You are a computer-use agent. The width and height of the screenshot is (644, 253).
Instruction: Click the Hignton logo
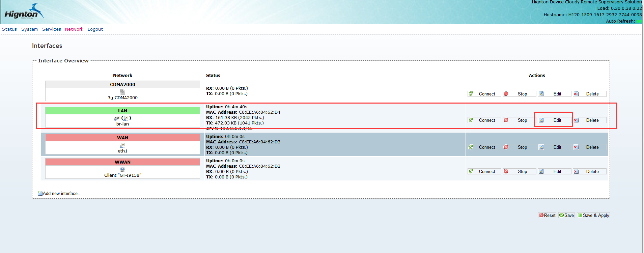coord(24,12)
